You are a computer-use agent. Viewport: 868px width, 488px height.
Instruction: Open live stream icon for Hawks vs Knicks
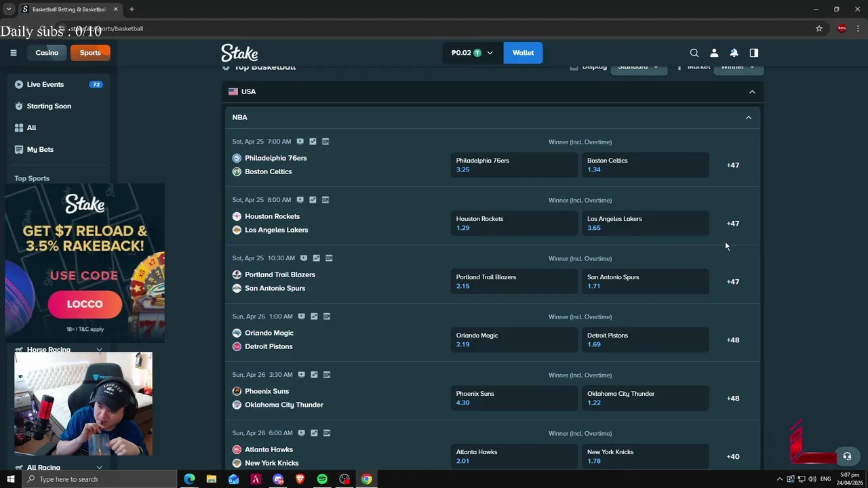click(x=301, y=433)
